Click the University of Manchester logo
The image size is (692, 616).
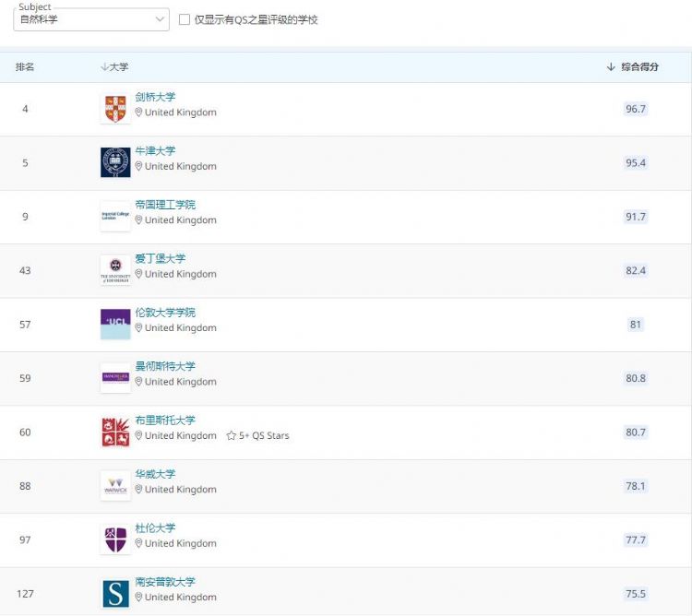115,378
